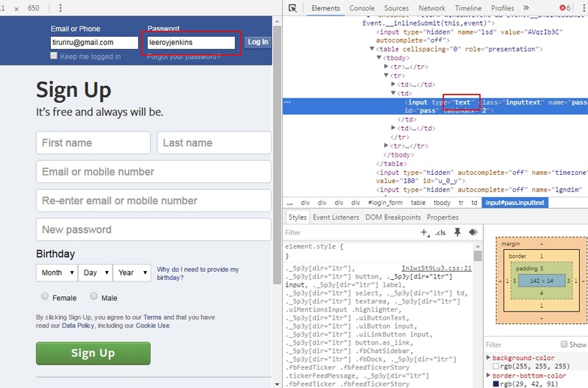Screen dimensions: 588x388
Task: Expand the first collapsed tr row
Action: (x=387, y=66)
